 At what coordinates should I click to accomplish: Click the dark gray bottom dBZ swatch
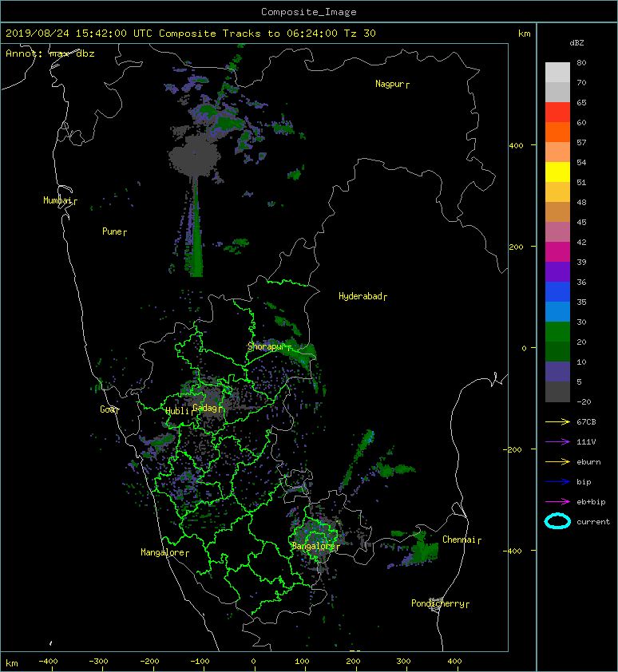[x=557, y=391]
